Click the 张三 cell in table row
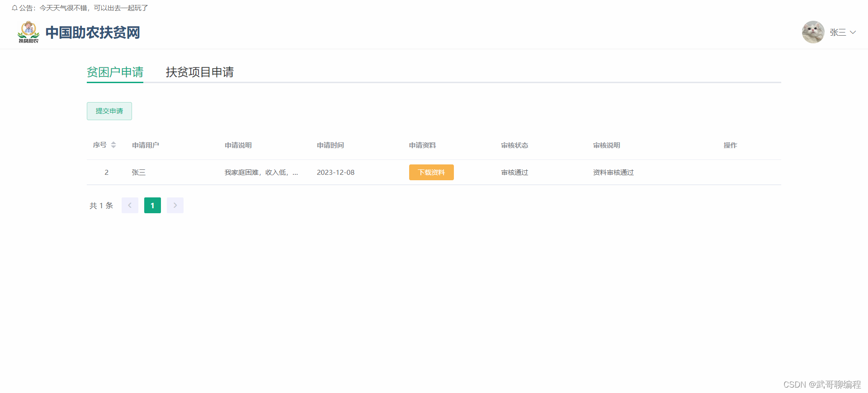Viewport: 868px width, 393px height. coord(139,173)
